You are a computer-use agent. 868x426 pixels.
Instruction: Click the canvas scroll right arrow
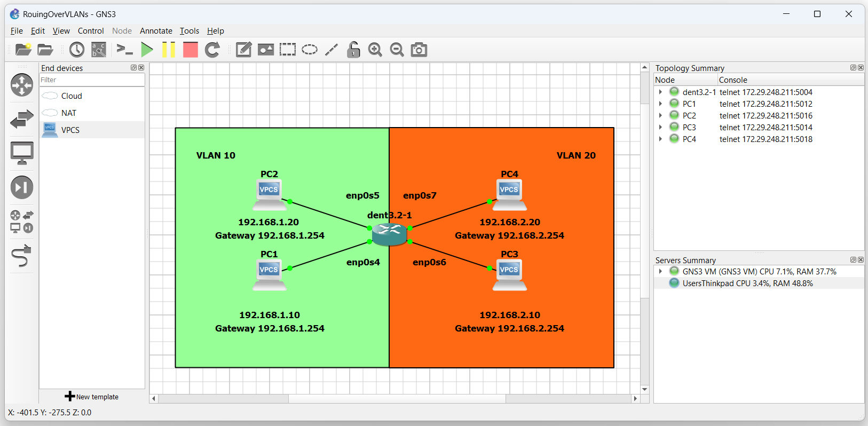point(635,398)
